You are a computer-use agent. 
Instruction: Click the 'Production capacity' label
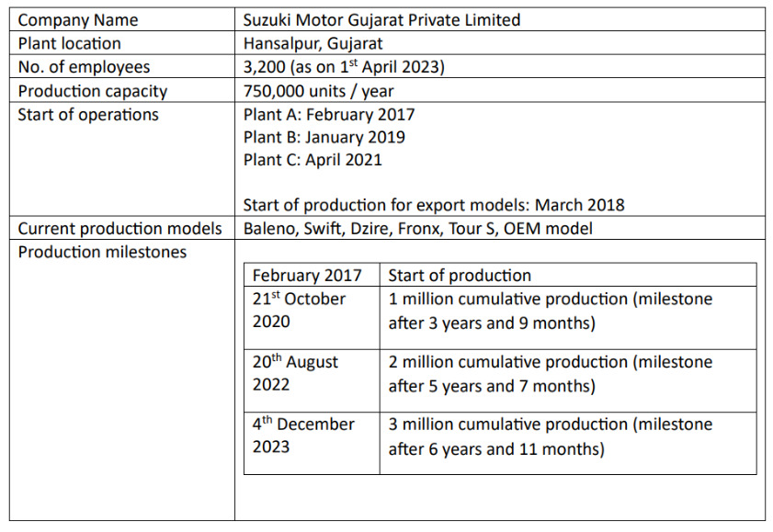pos(93,91)
